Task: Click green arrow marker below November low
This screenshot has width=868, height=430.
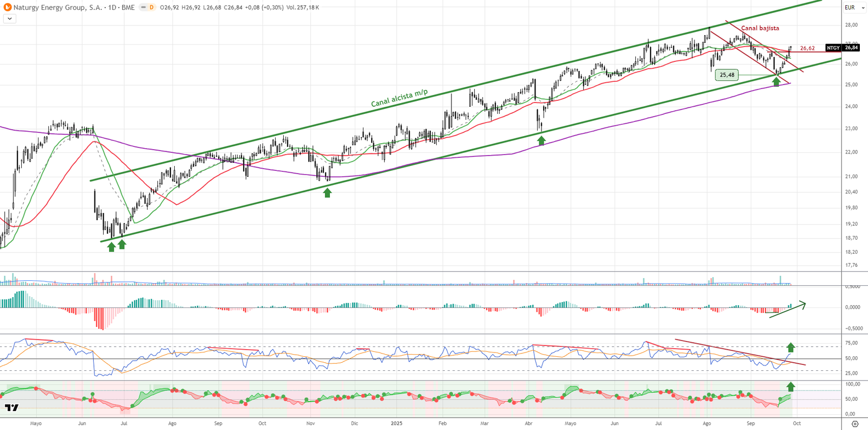Action: click(x=327, y=192)
